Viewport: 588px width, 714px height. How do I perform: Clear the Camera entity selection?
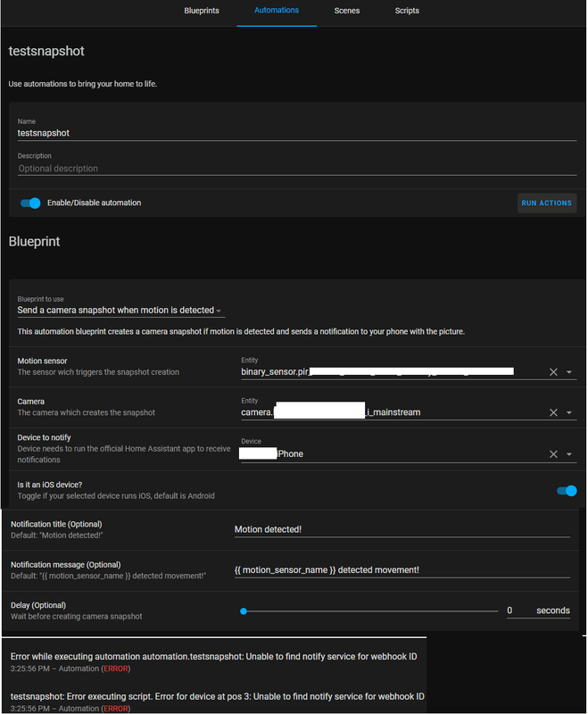(x=553, y=413)
